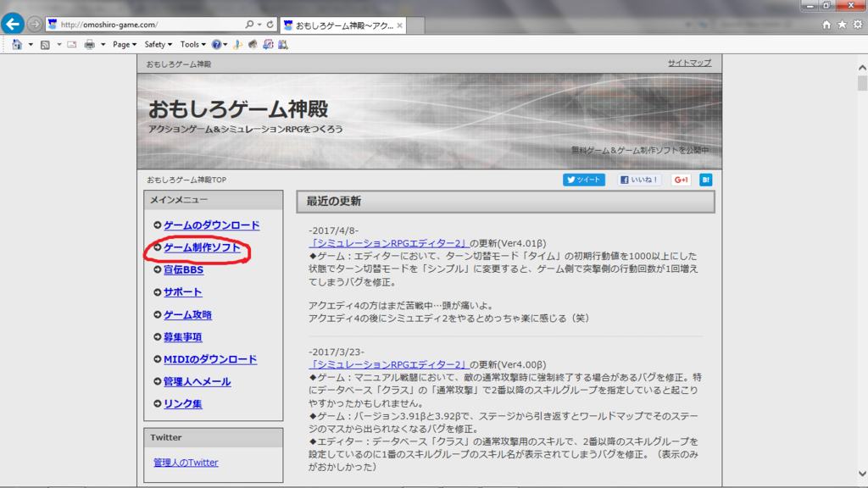Viewport: 868px width, 488px height.
Task: Click the vertical scrollbar thumb
Action: pos(862,84)
